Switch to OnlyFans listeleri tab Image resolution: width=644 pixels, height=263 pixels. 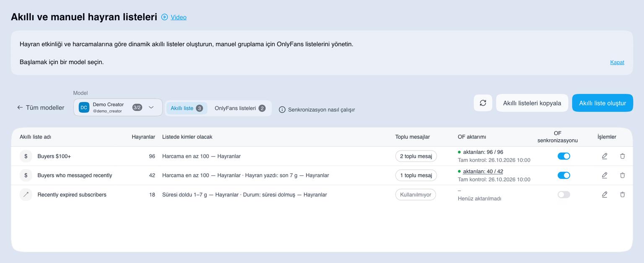click(240, 108)
